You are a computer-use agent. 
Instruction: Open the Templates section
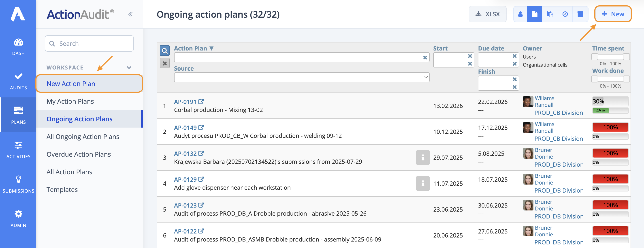[62, 189]
